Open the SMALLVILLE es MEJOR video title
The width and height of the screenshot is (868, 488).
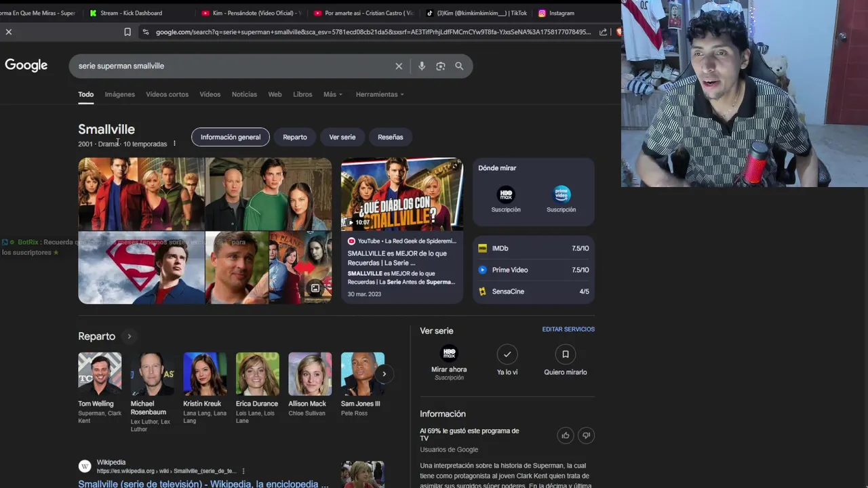point(397,258)
